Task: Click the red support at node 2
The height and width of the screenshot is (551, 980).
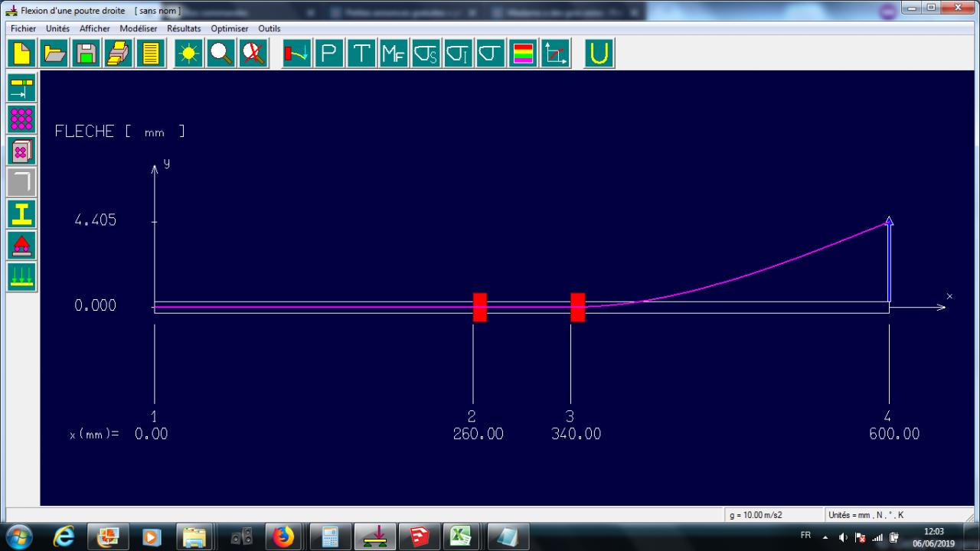Action: pos(480,307)
